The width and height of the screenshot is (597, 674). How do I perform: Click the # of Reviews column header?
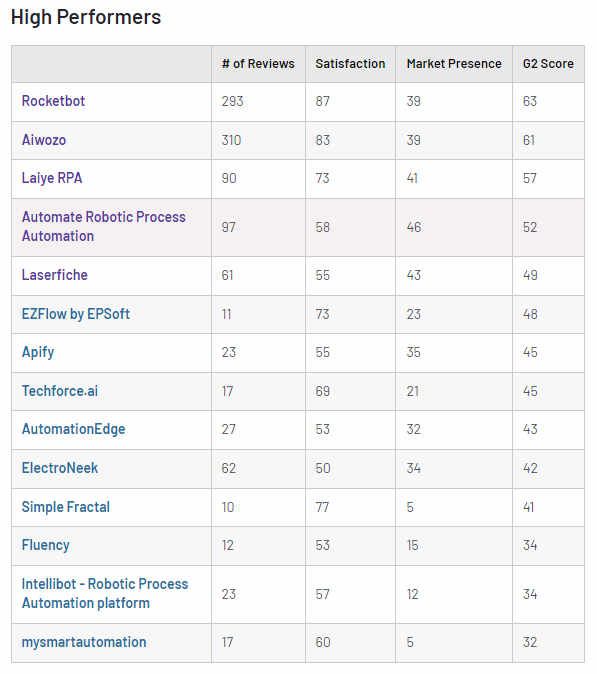[258, 64]
